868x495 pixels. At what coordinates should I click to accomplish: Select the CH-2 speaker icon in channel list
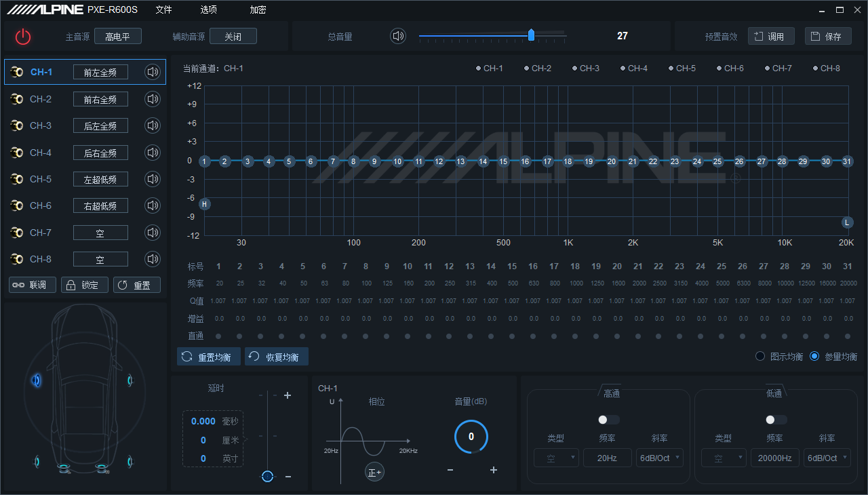pyautogui.click(x=17, y=99)
